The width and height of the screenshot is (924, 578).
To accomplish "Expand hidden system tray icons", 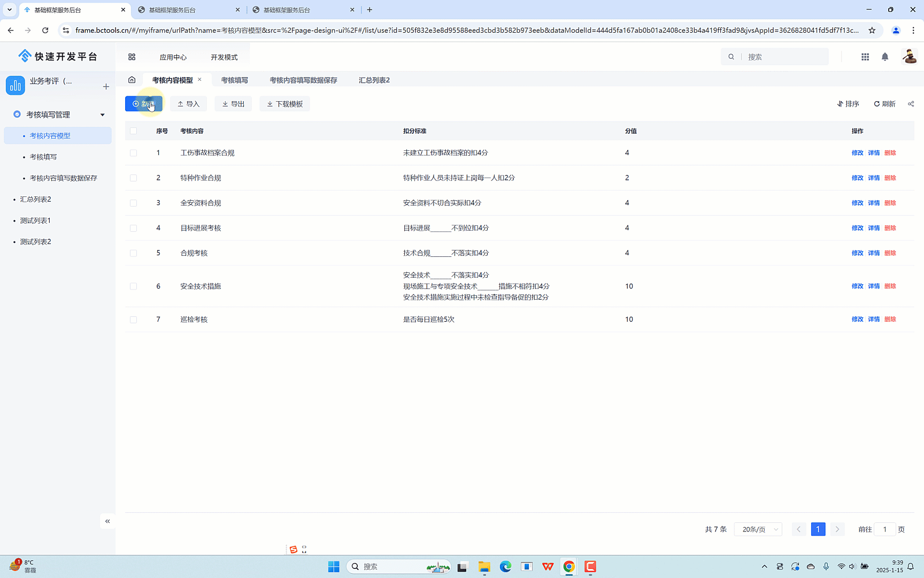I will point(764,567).
